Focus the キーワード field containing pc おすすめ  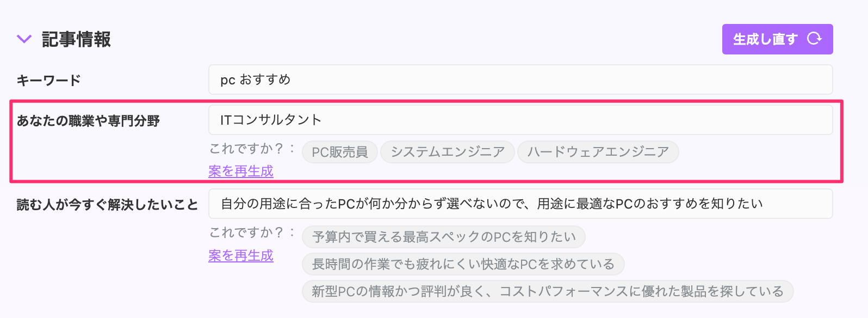[x=520, y=79]
